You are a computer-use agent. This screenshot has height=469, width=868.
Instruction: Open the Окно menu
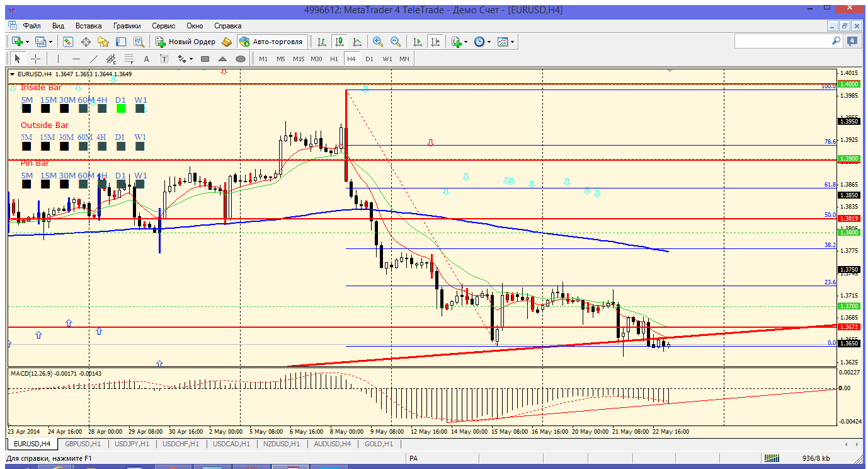click(195, 26)
